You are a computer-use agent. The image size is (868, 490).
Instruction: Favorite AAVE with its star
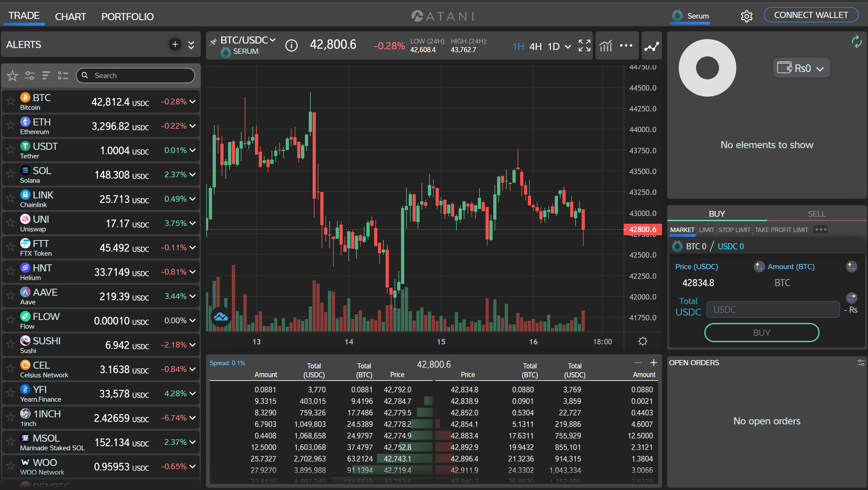click(x=11, y=296)
